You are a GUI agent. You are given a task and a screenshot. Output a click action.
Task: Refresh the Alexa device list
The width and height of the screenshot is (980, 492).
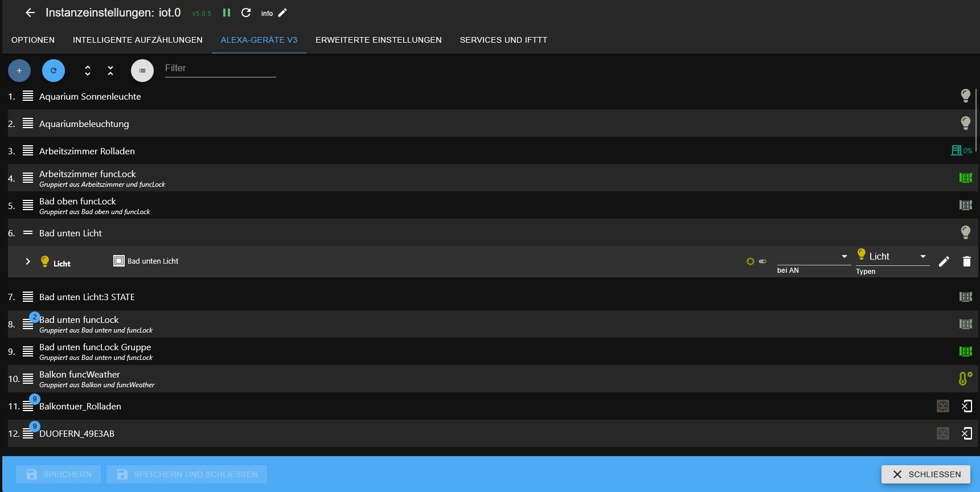[x=54, y=71]
